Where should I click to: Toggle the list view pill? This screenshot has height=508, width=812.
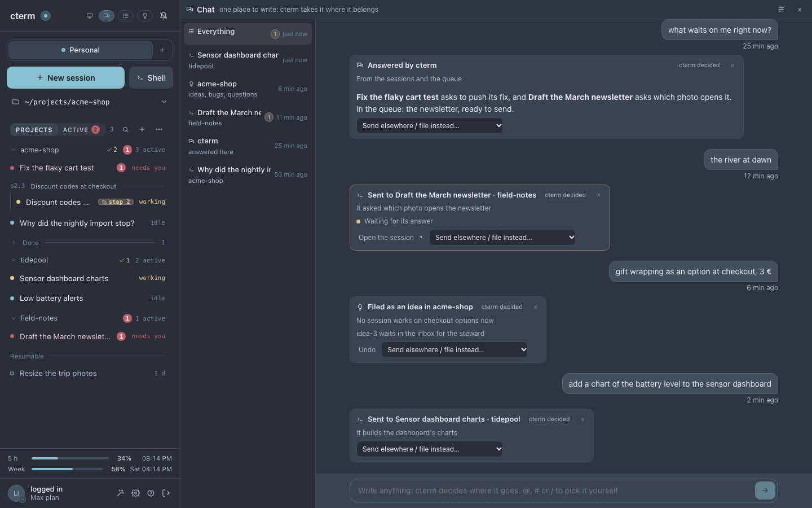click(x=126, y=16)
